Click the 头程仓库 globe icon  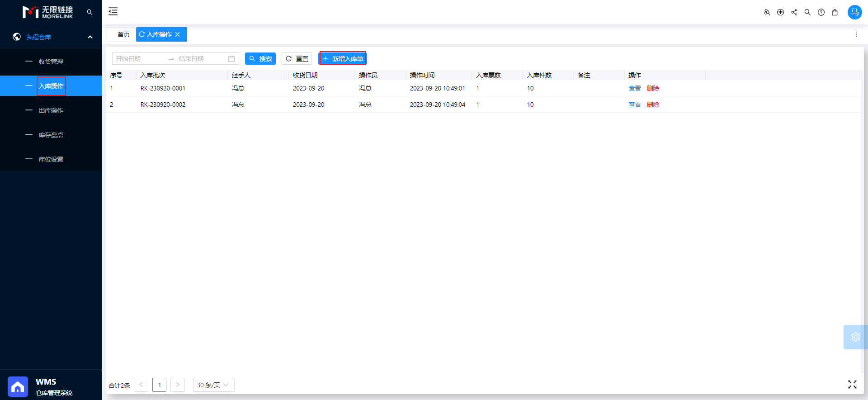(17, 37)
